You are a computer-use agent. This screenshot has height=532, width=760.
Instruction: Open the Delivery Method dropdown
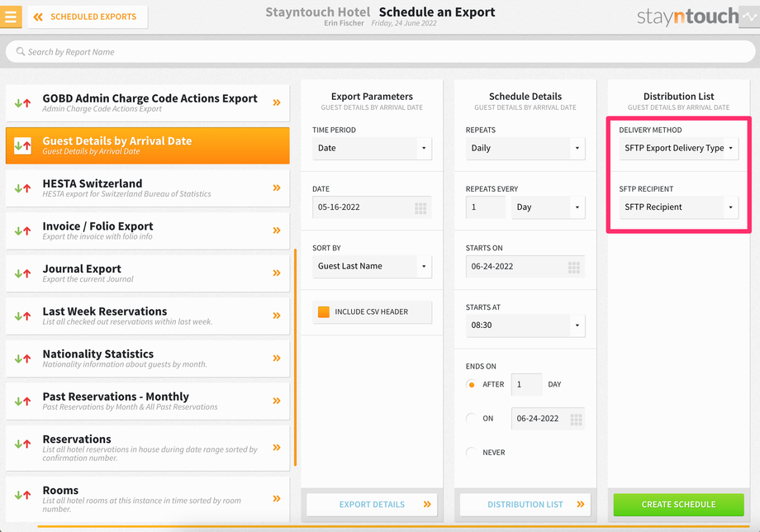coord(678,148)
